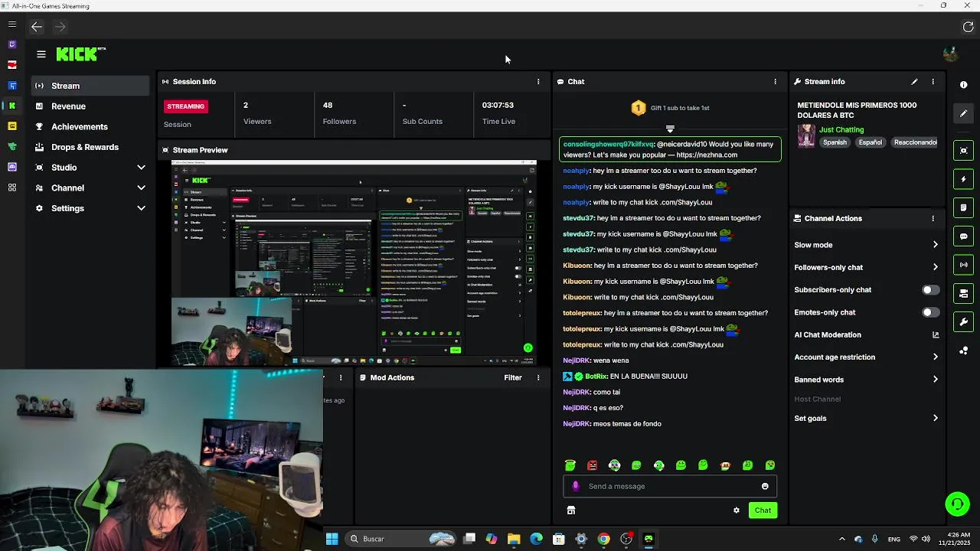Open the Stream info three-dot menu
The height and width of the screenshot is (551, 980).
click(x=933, y=81)
